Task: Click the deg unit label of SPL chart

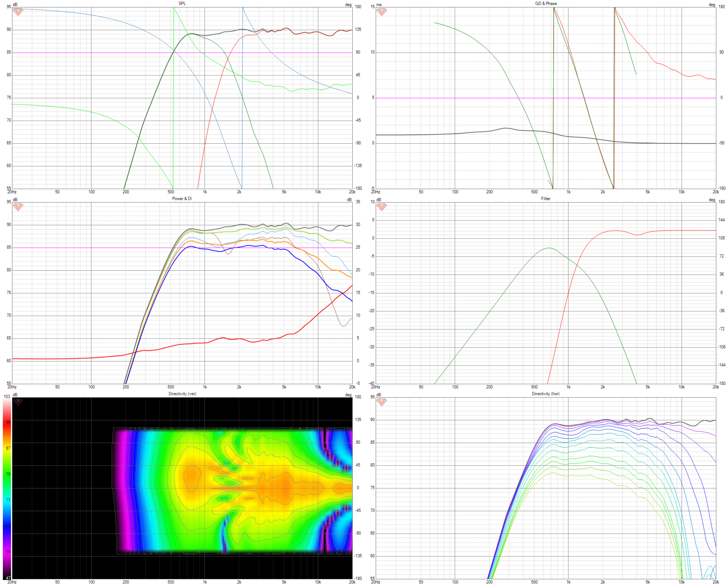Action: click(x=348, y=5)
